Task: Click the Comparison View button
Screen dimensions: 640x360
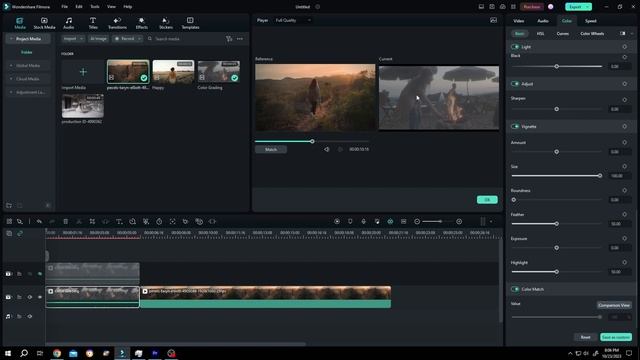Action: (x=614, y=305)
